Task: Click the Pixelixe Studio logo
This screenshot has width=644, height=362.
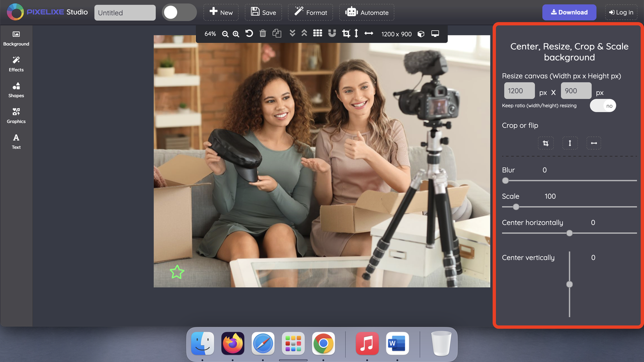Action: click(48, 12)
